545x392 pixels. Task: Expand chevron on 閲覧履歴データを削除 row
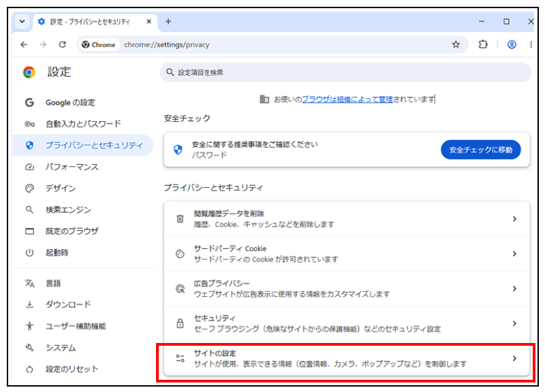(x=514, y=218)
